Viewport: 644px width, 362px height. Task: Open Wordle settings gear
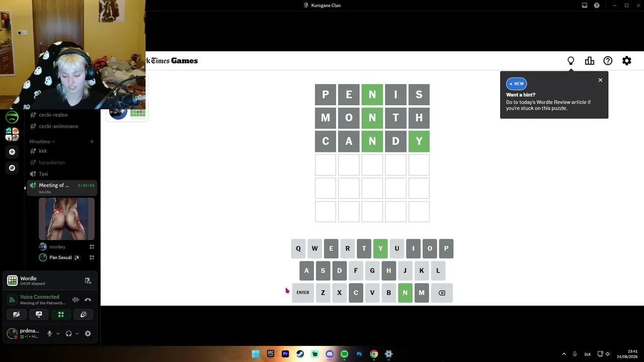coord(626,61)
